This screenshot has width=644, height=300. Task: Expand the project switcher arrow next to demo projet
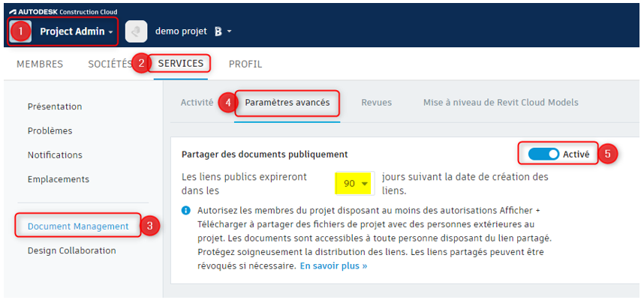pyautogui.click(x=230, y=31)
